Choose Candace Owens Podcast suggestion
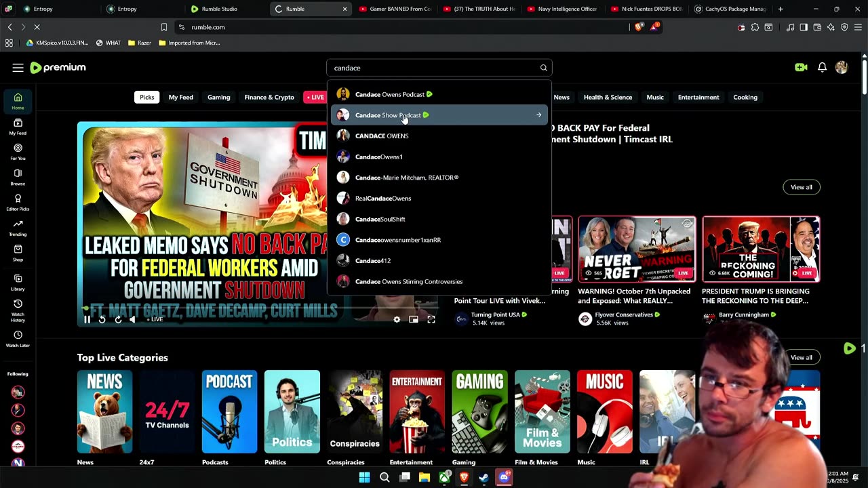The image size is (868, 488). 439,94
